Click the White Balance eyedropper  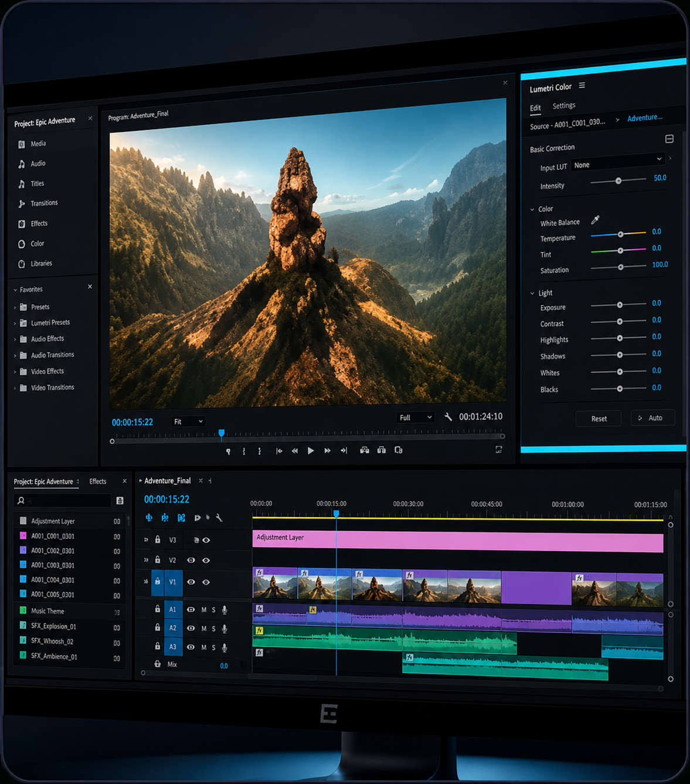coord(595,220)
